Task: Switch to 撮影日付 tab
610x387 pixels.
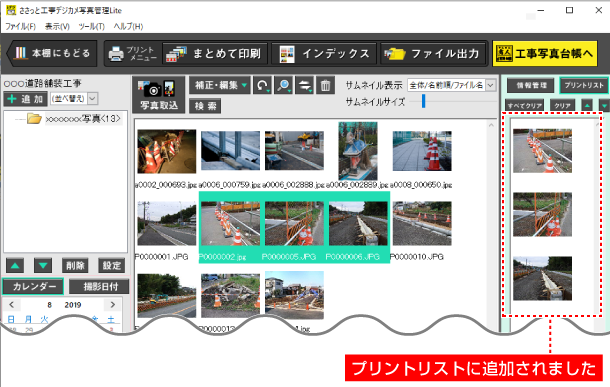Action: [x=99, y=287]
